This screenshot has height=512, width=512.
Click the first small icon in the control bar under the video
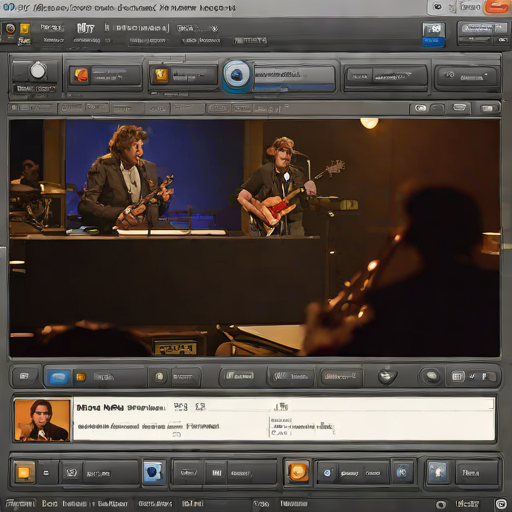tap(24, 376)
